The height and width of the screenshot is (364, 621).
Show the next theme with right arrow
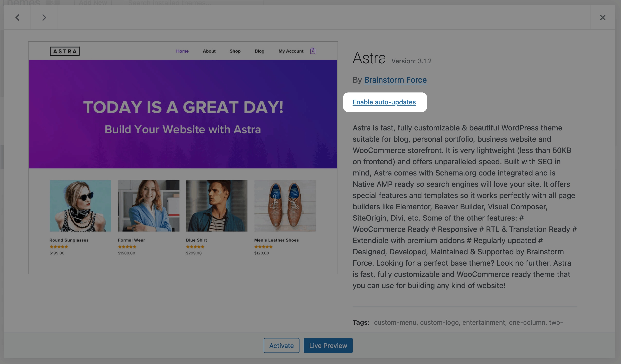[x=44, y=17]
